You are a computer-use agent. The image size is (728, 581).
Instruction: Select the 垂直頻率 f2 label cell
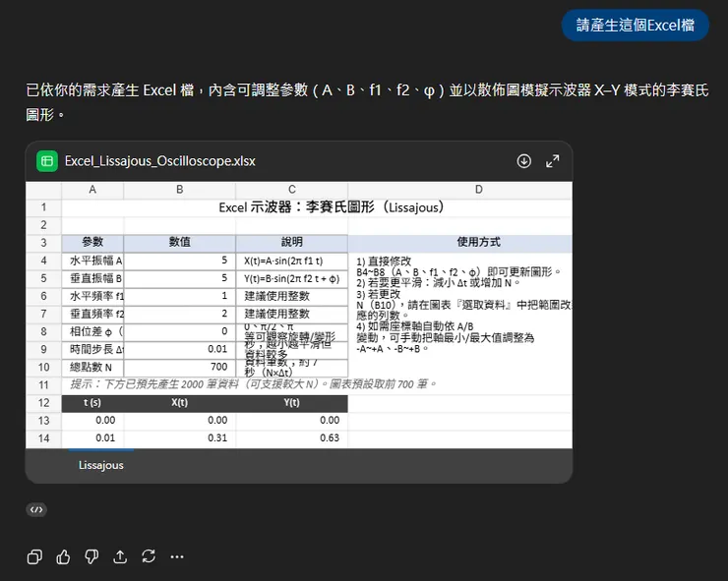click(x=92, y=315)
